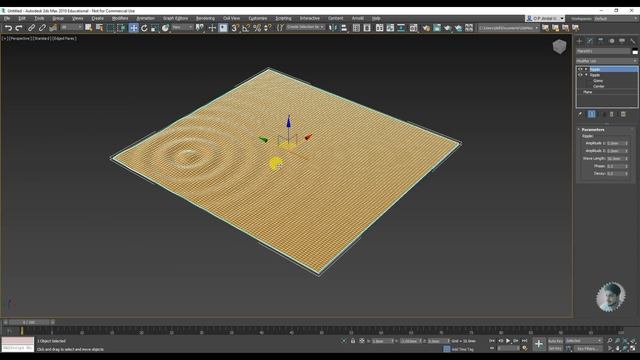Toggle visibility of the second Ripple modifier

tap(580, 75)
